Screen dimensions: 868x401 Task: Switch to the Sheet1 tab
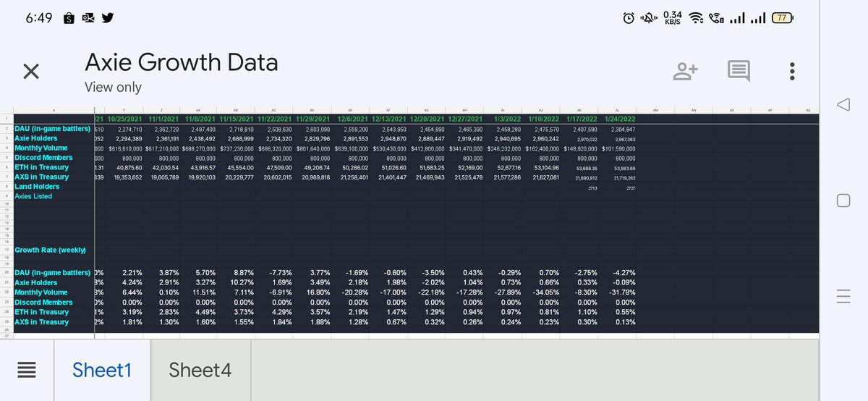102,370
